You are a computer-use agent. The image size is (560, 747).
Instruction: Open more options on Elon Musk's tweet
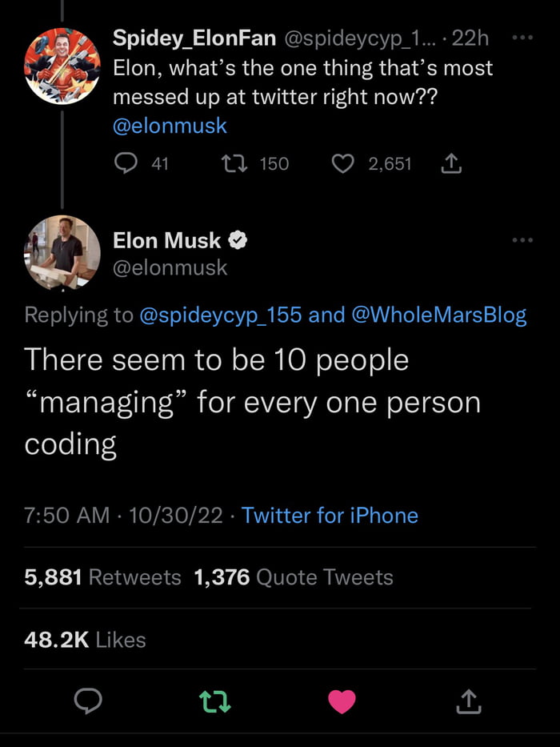(522, 239)
